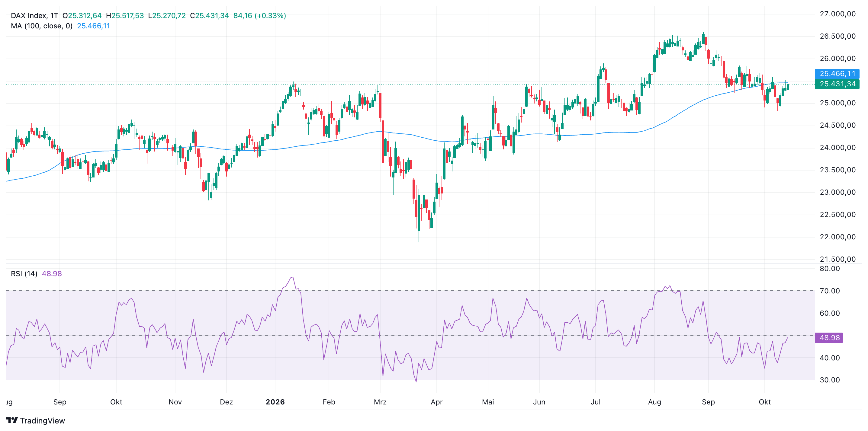Click the 'Mrz' time axis label
The height and width of the screenshot is (431, 868).
click(x=380, y=402)
